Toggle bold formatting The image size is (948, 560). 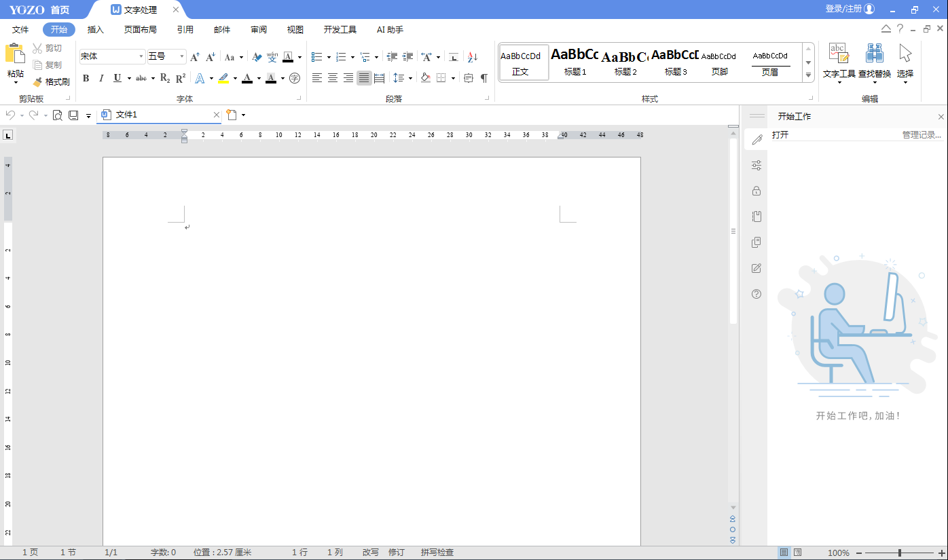tap(86, 78)
